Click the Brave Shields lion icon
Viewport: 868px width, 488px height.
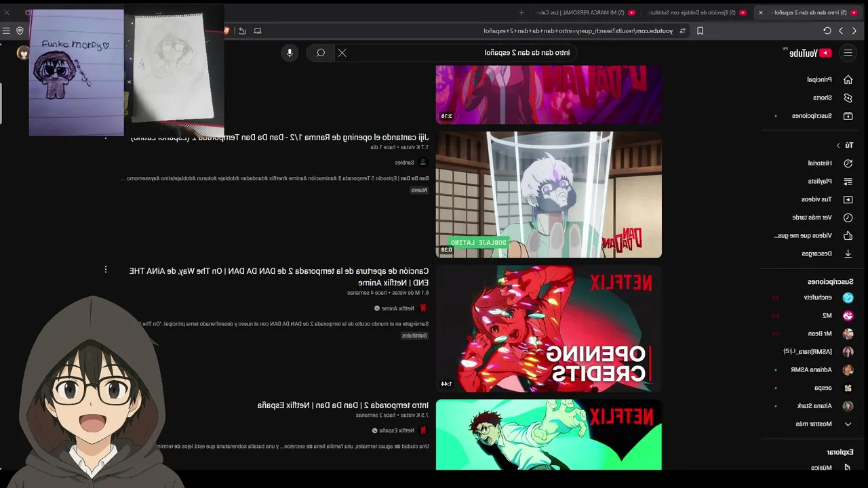pyautogui.click(x=226, y=30)
